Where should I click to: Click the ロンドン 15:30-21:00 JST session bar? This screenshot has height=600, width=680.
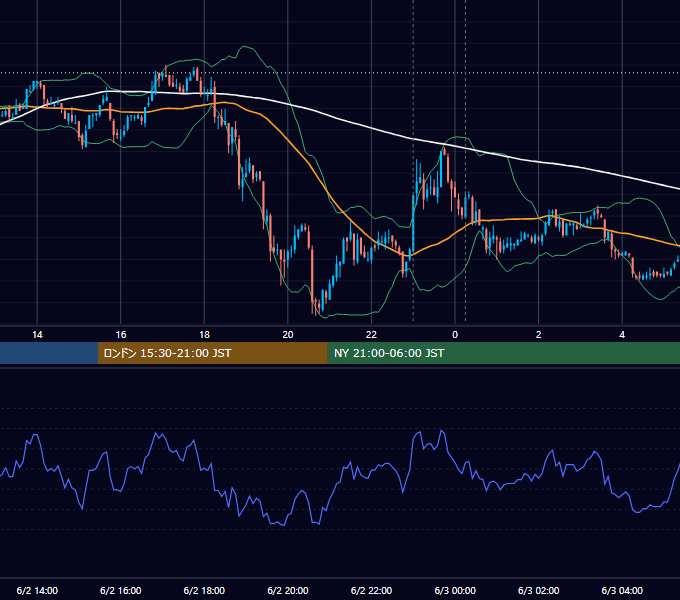click(212, 353)
